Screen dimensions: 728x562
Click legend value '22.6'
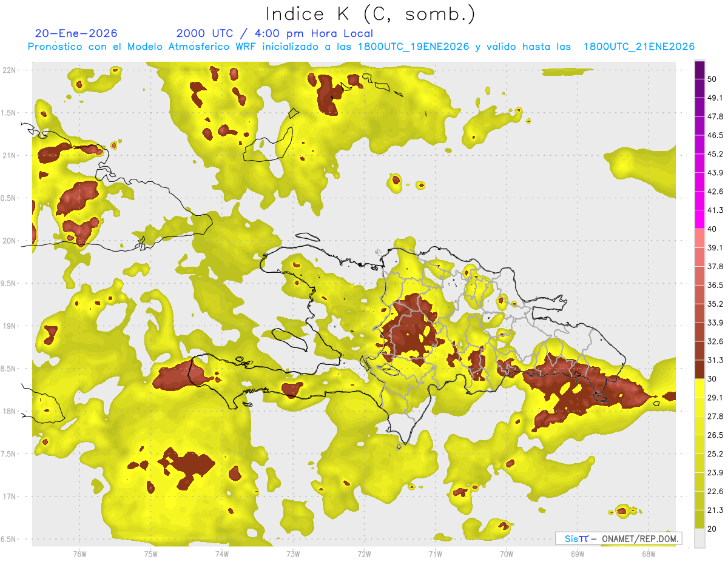tap(715, 492)
